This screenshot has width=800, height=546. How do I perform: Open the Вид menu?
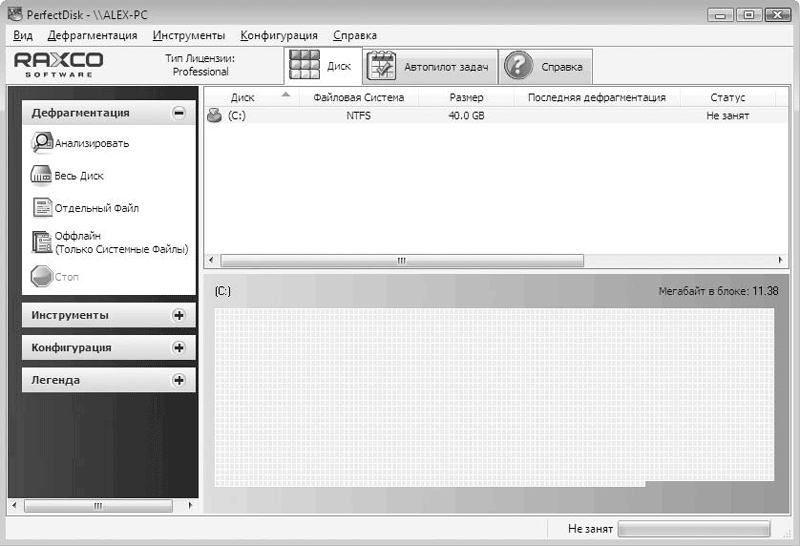[23, 35]
